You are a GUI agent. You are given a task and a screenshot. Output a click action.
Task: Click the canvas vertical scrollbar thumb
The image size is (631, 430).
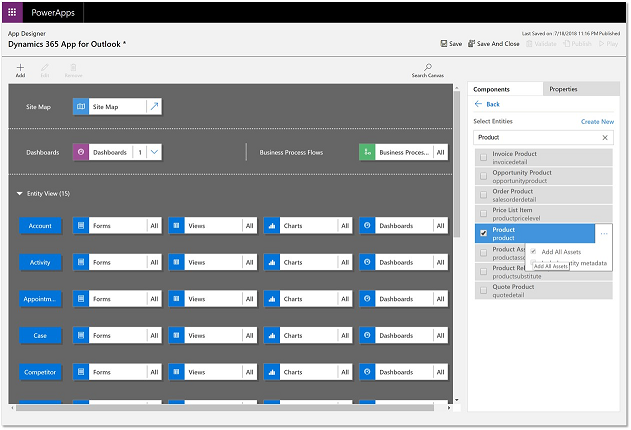coord(457,164)
